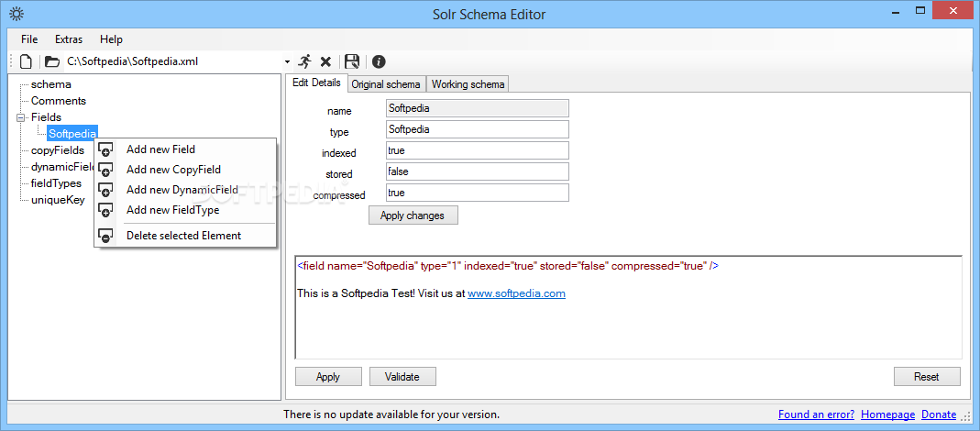Image resolution: width=980 pixels, height=431 pixels.
Task: Click the Reset button
Action: pyautogui.click(x=927, y=377)
